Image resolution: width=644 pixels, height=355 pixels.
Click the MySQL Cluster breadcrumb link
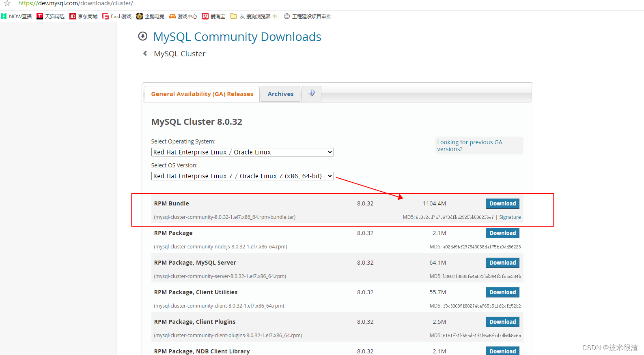(179, 53)
